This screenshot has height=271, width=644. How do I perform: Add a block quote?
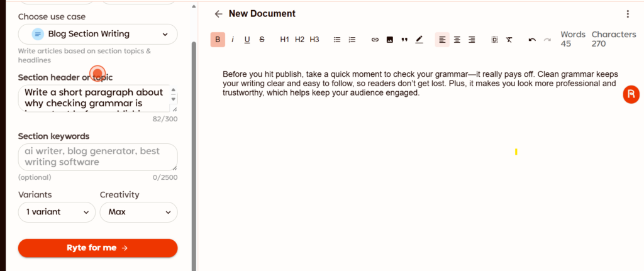[404, 40]
